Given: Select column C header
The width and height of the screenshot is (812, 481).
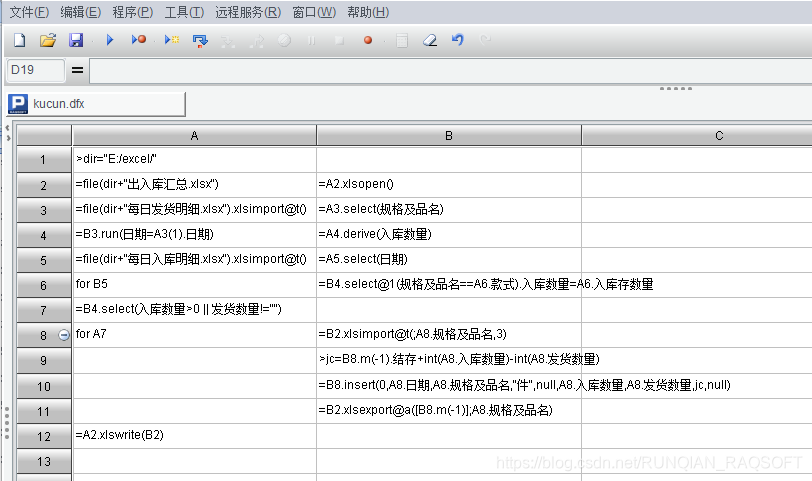Looking at the screenshot, I should pos(697,136).
